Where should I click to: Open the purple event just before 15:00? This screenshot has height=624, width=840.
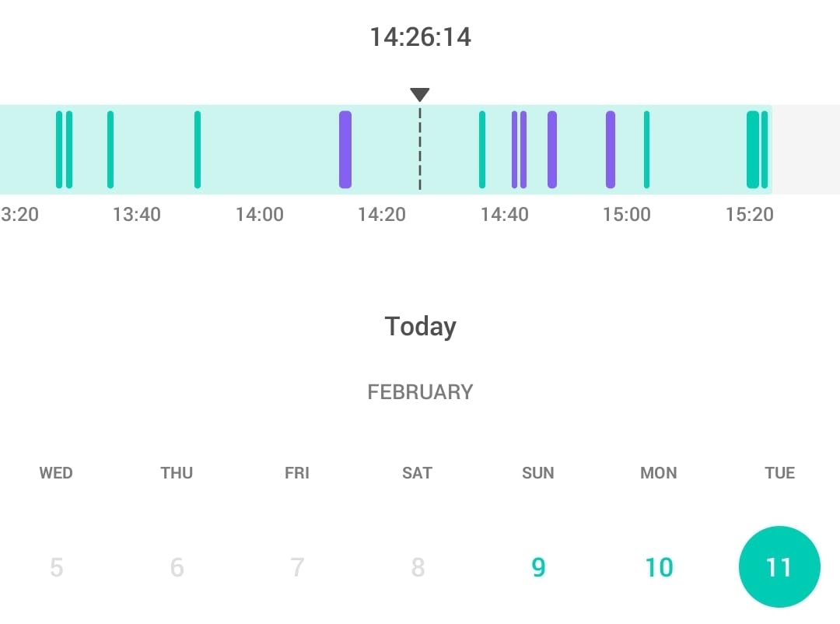tap(611, 149)
